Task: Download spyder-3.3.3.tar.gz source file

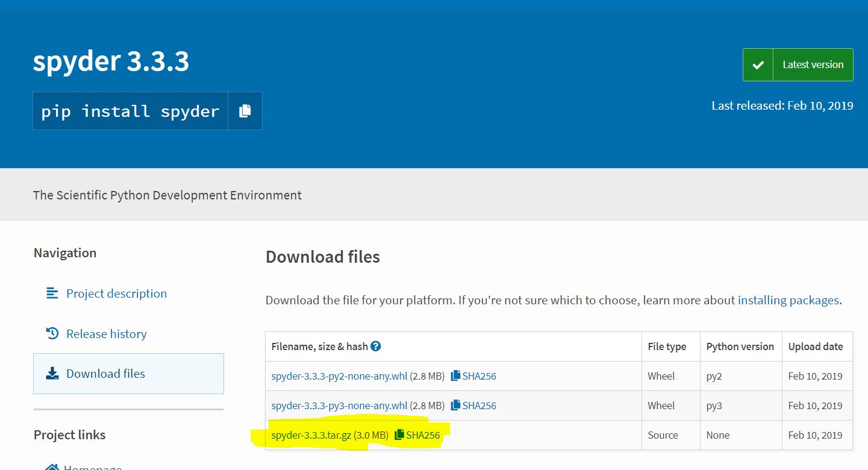Action: pos(311,435)
